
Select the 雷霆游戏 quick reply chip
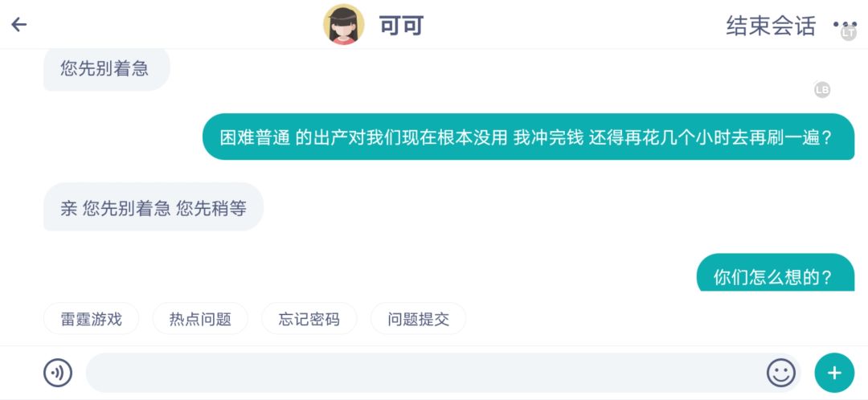(x=92, y=319)
